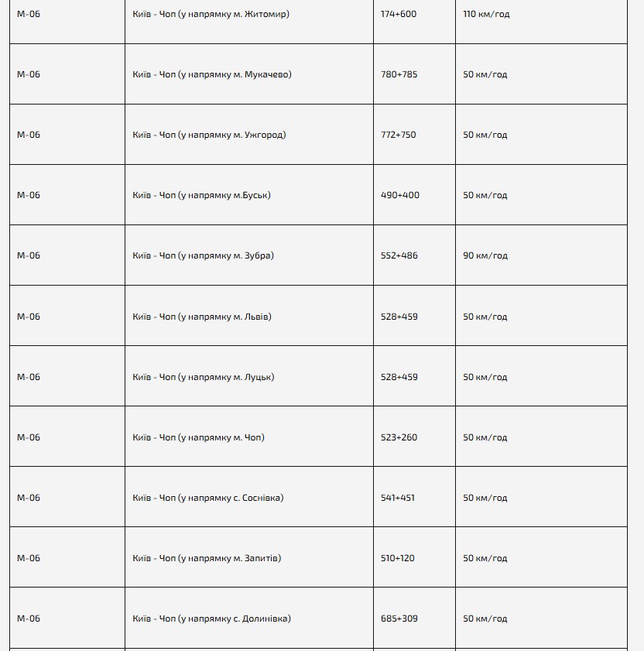
Task: Click the 552+486 kilometer value
Action: click(399, 255)
